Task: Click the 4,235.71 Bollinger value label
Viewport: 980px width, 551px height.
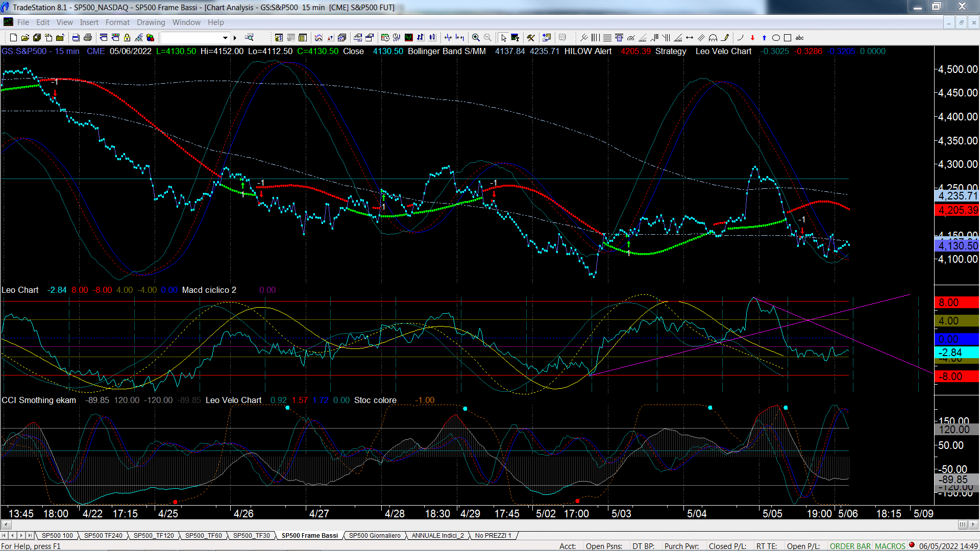Action: tap(957, 196)
